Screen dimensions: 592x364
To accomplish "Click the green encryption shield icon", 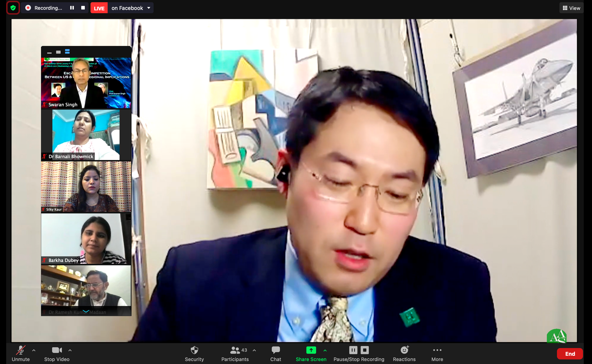I will [x=13, y=8].
